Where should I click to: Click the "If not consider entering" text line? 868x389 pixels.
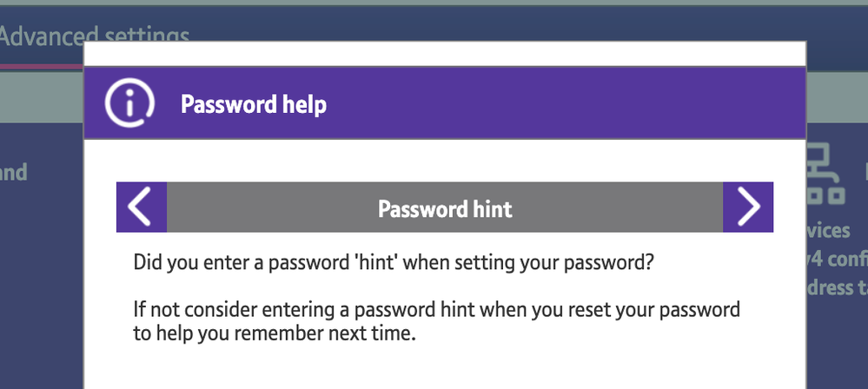click(436, 309)
